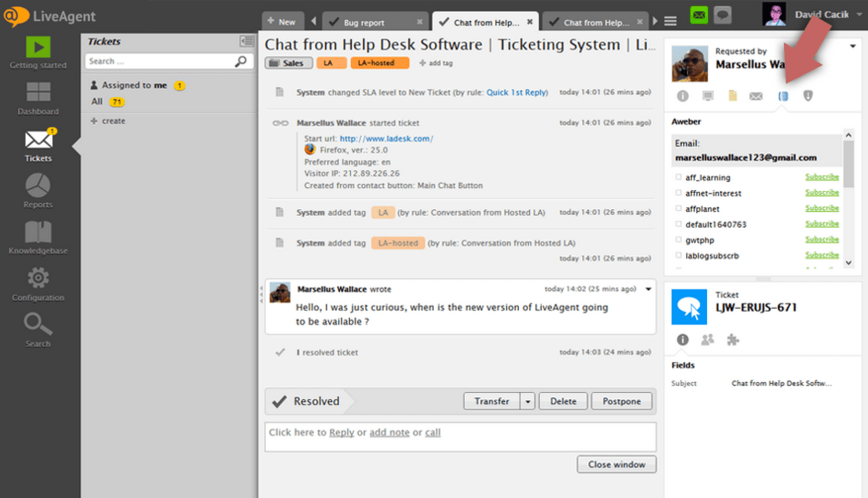Open Configuration gear icon
Image resolution: width=868 pixels, height=498 pixels.
click(x=38, y=278)
